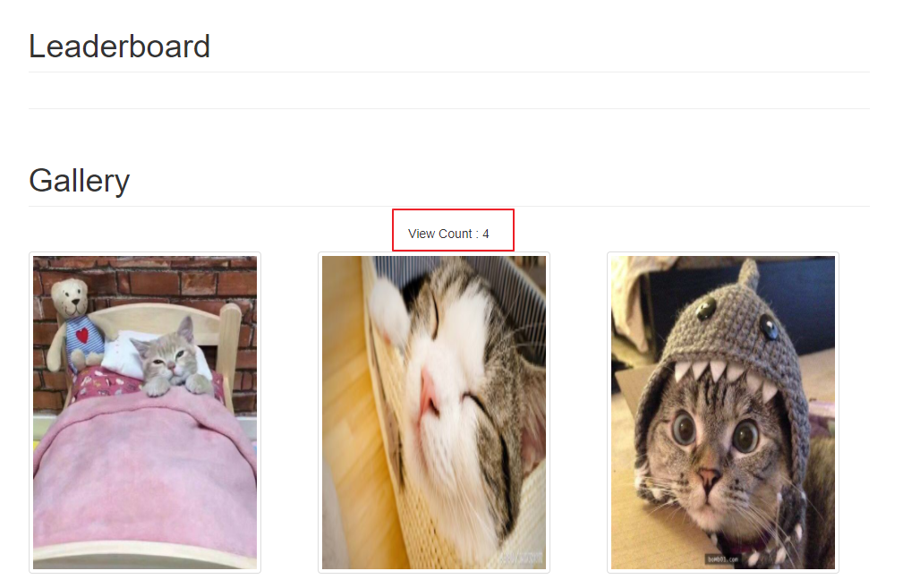Click the kitten's face in bed photo
Image resolution: width=903 pixels, height=588 pixels.
(168, 358)
